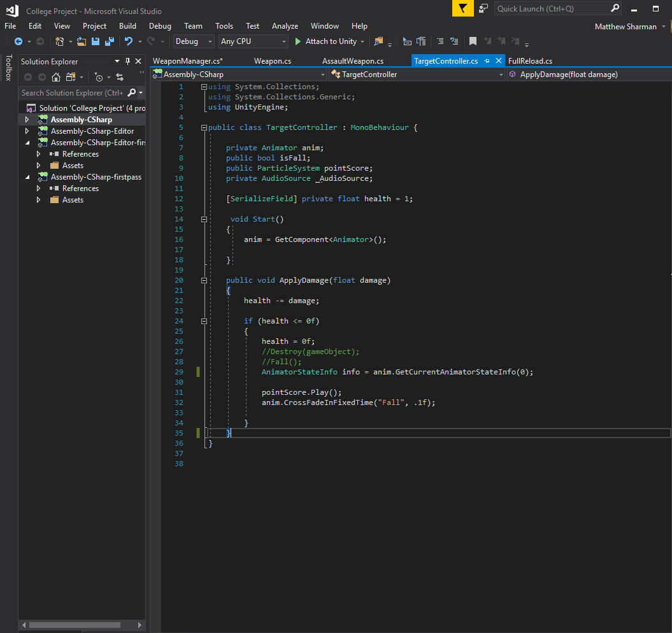This screenshot has height=633, width=672.
Task: Open the Toolbox side tab
Action: (x=8, y=68)
